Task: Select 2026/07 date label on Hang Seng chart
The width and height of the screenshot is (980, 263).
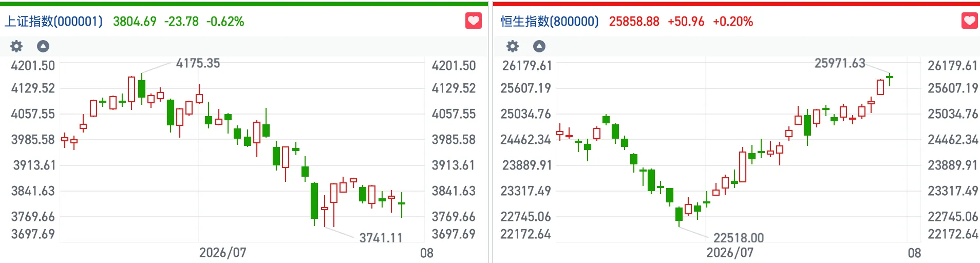Action: pyautogui.click(x=730, y=253)
